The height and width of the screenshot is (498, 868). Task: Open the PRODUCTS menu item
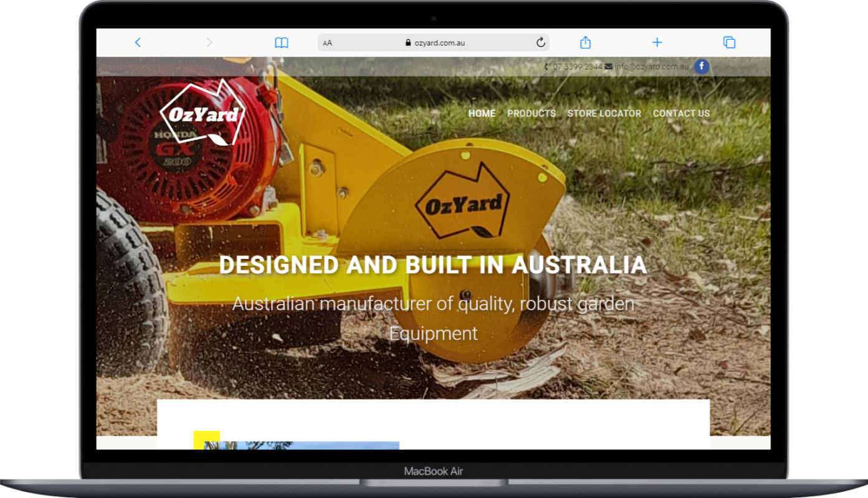click(x=532, y=113)
